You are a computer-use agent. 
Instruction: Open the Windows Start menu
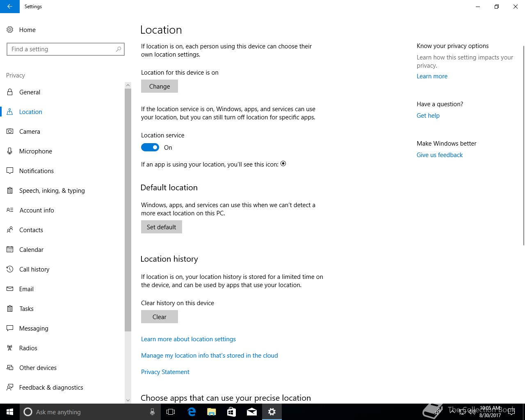pyautogui.click(x=10, y=412)
